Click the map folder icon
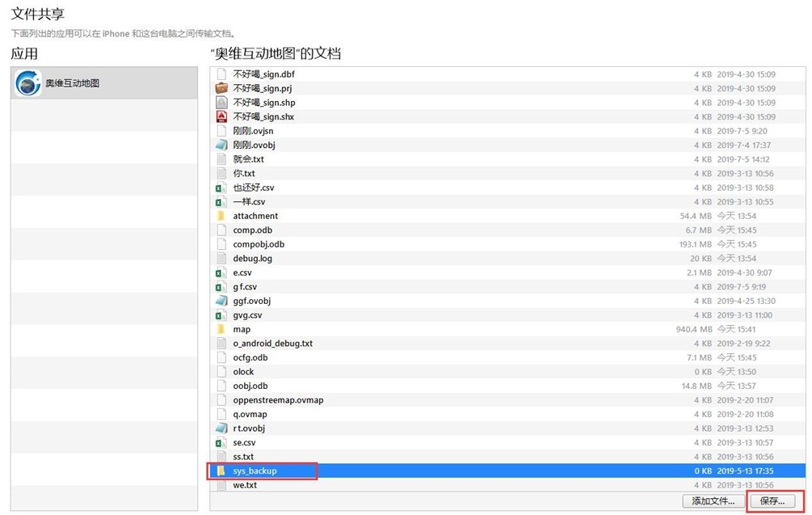This screenshot has width=812, height=515. (x=221, y=329)
